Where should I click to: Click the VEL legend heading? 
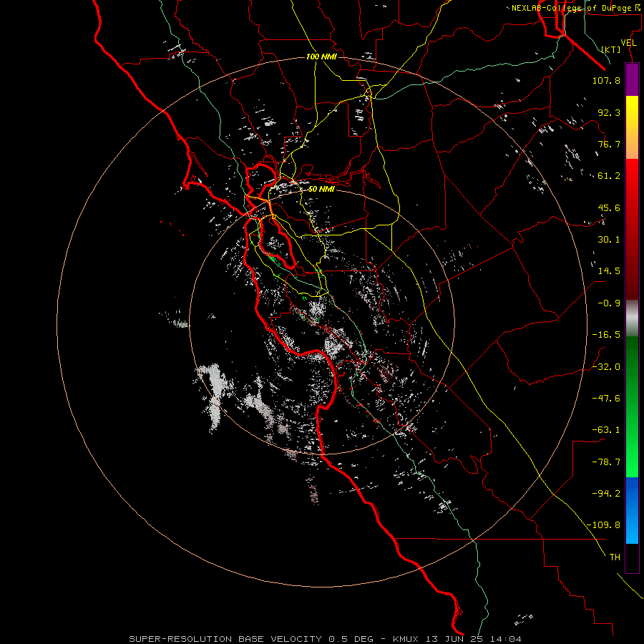coord(629,43)
